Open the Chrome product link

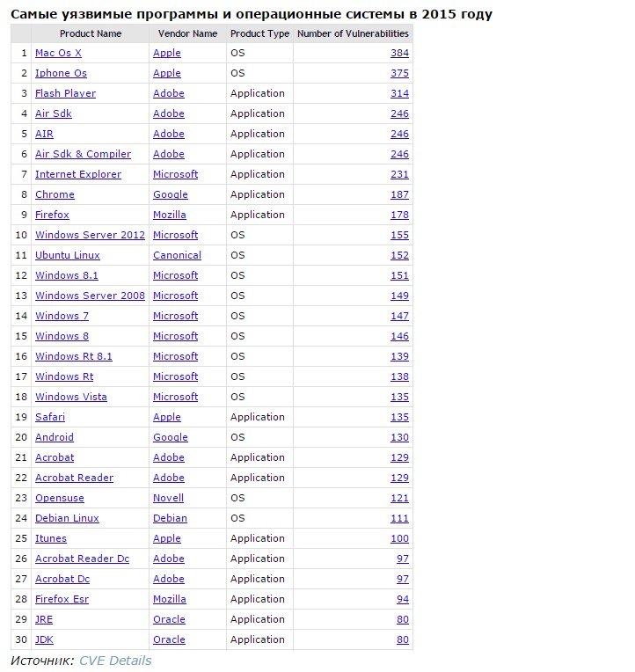[x=55, y=194]
